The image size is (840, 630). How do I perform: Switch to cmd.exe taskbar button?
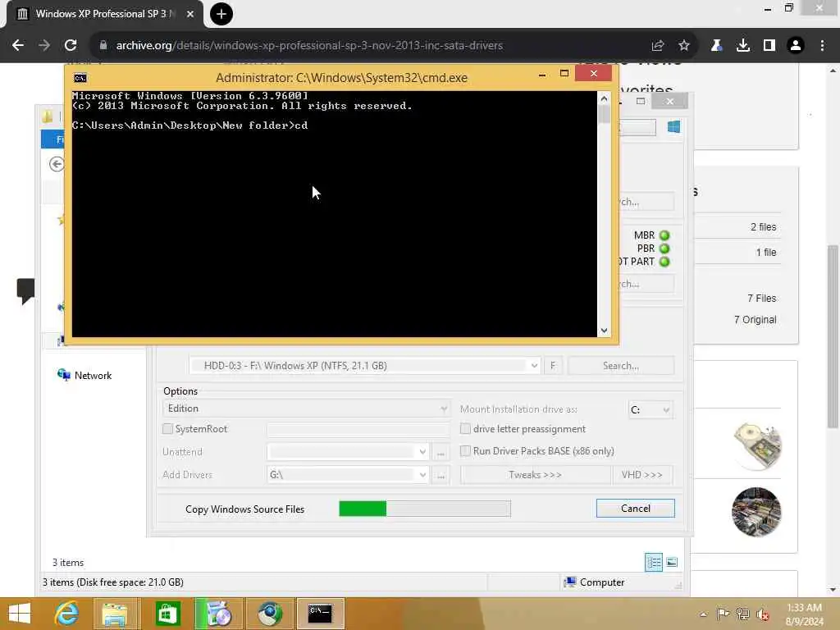(320, 614)
